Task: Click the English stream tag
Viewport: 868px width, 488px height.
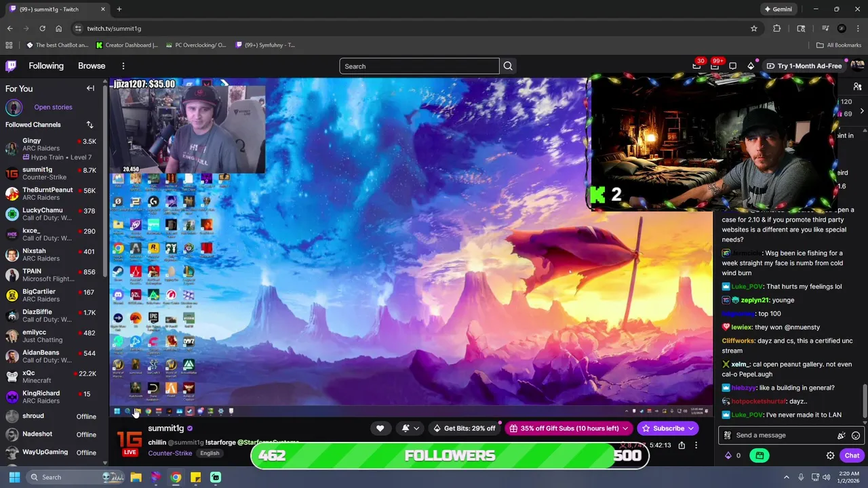Action: click(x=210, y=453)
